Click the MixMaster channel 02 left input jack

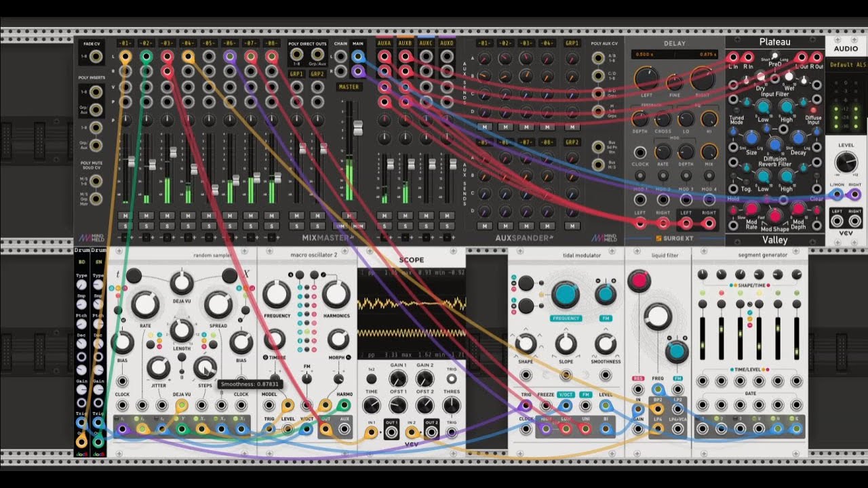pos(146,57)
